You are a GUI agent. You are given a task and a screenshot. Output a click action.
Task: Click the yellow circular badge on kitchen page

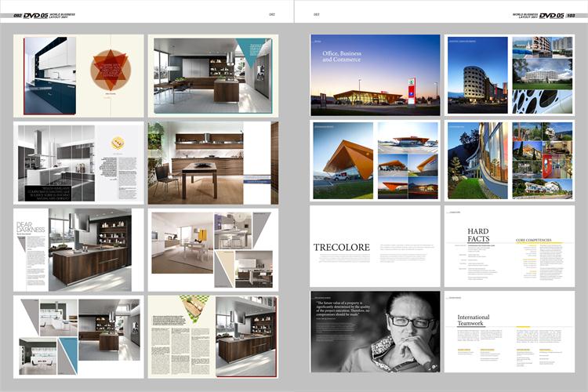coord(118,143)
